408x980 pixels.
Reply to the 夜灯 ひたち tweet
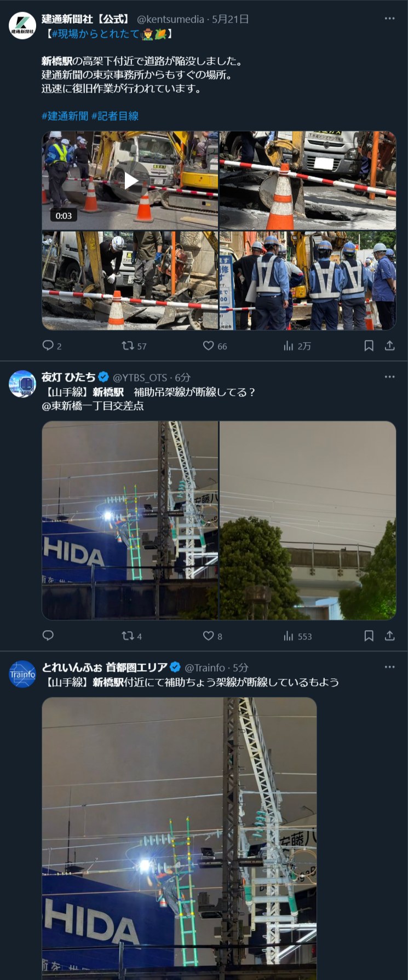(x=48, y=636)
